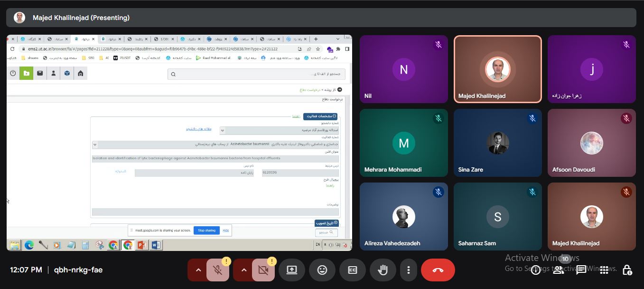
Task: Show participants list with people icon
Action: click(559, 270)
